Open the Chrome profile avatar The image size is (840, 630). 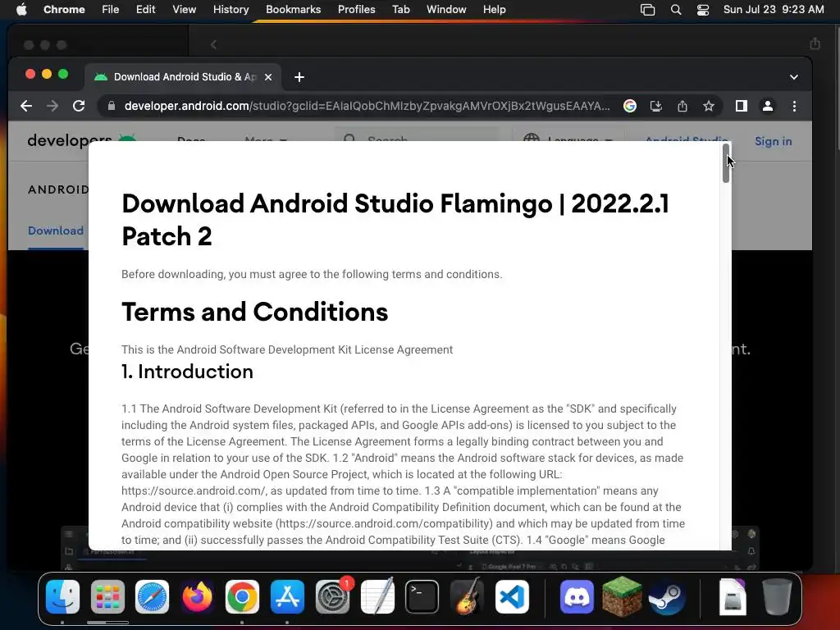coord(768,106)
